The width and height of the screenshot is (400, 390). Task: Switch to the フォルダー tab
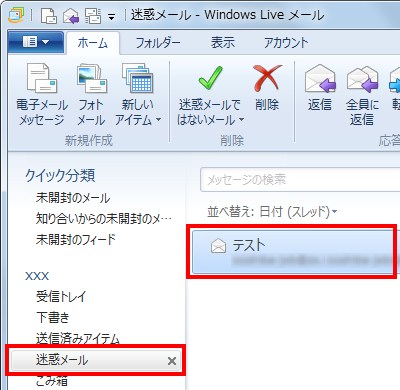[158, 43]
